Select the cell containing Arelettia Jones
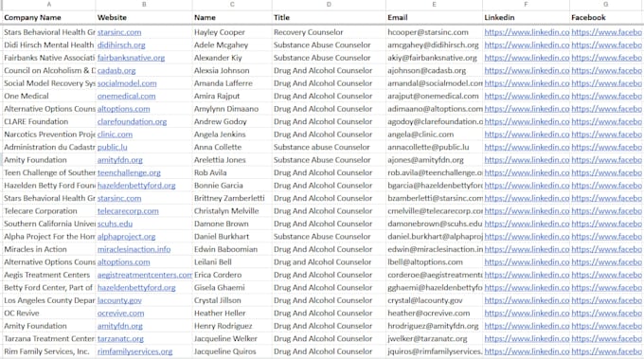The width and height of the screenshot is (644, 359). (x=232, y=160)
